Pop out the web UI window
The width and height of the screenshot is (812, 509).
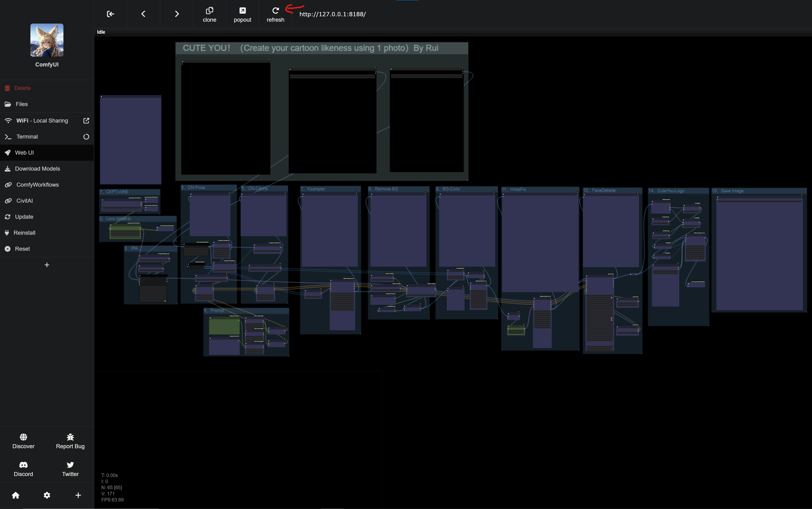[x=242, y=14]
